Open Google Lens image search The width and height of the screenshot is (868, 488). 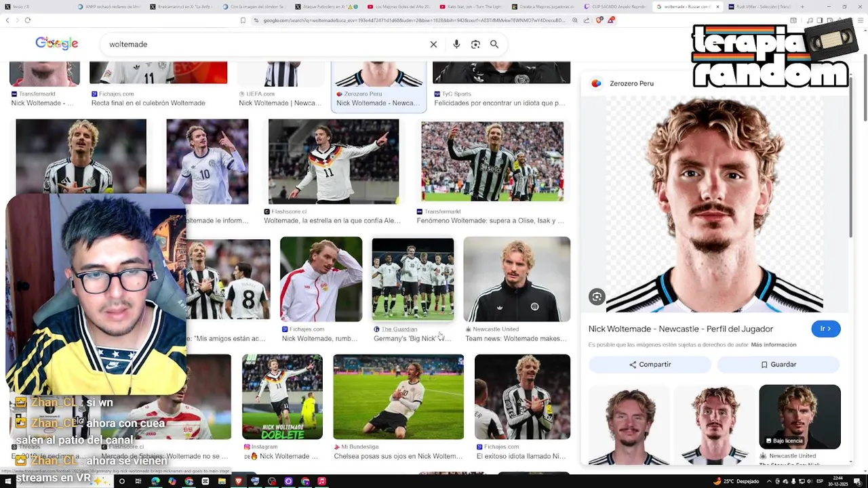(475, 44)
